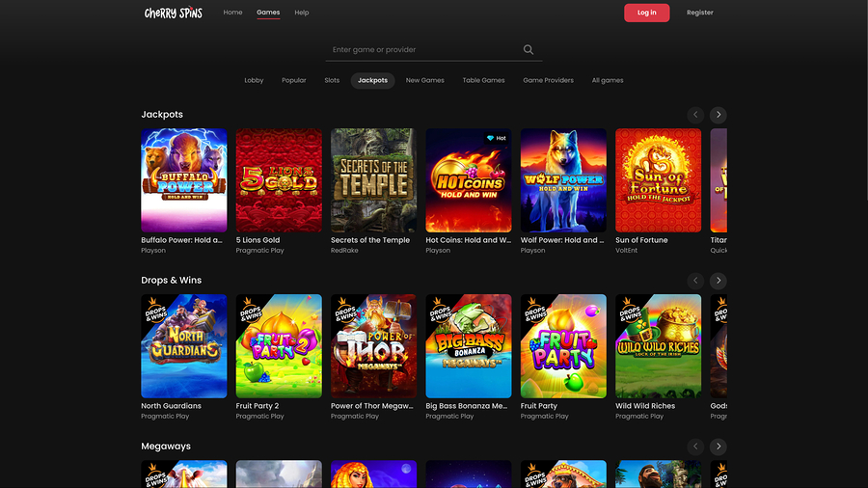
Task: Open the Games menu item
Action: 268,13
